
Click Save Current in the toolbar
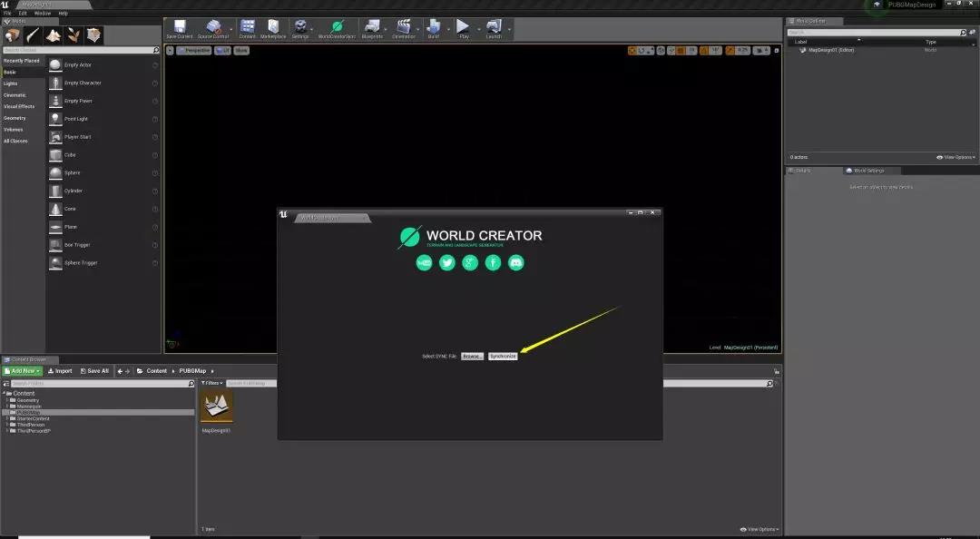[x=180, y=29]
